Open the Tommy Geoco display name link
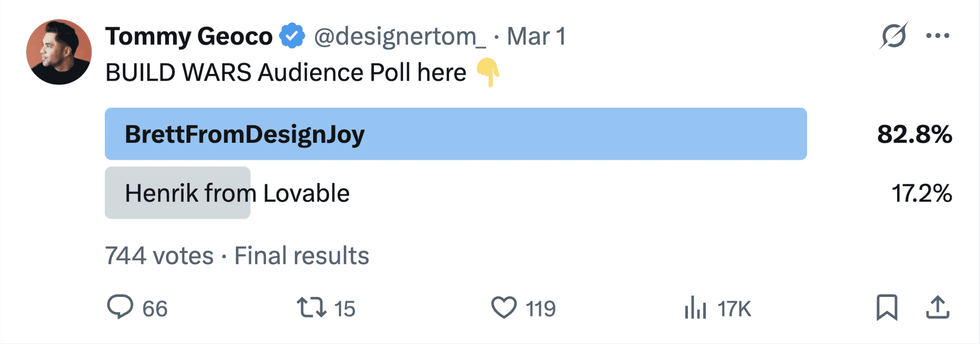The width and height of the screenshot is (980, 344). [189, 36]
